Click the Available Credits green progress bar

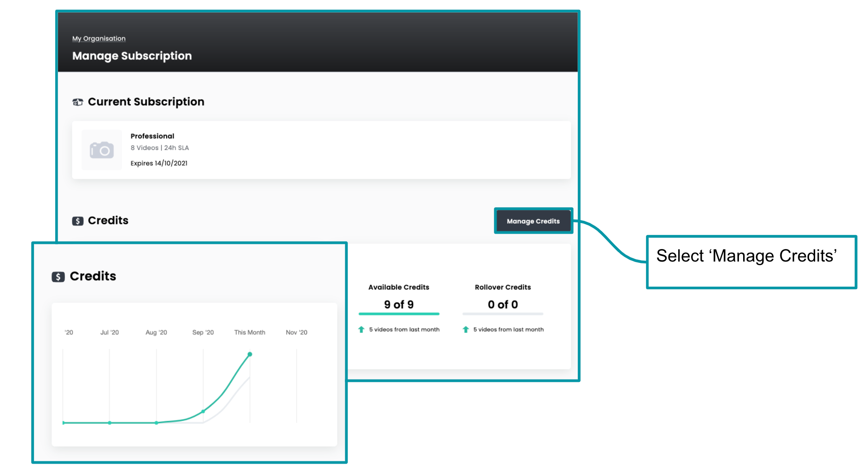pos(399,314)
